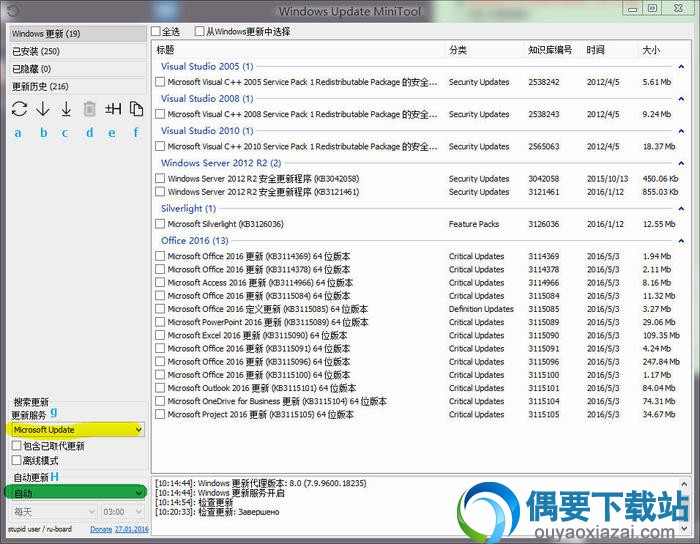Click log entry Windows 更新服务开启
This screenshot has width=700, height=544.
pyautogui.click(x=219, y=493)
